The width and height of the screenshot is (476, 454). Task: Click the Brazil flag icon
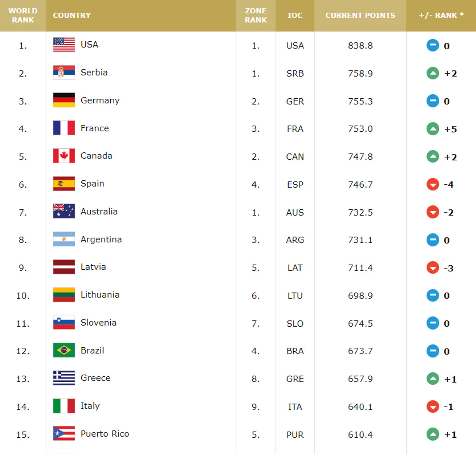(64, 351)
